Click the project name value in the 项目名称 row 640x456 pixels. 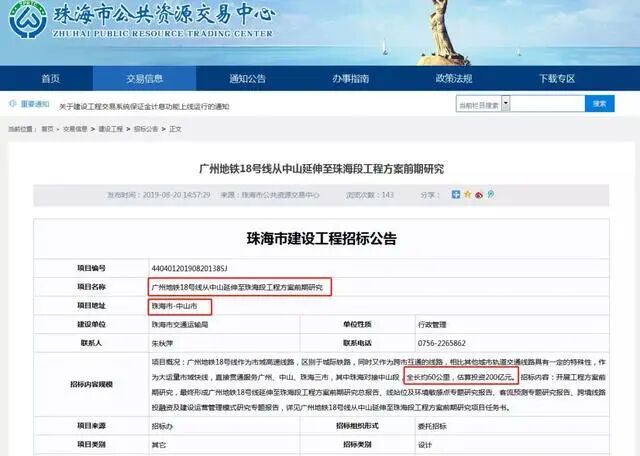pyautogui.click(x=237, y=287)
